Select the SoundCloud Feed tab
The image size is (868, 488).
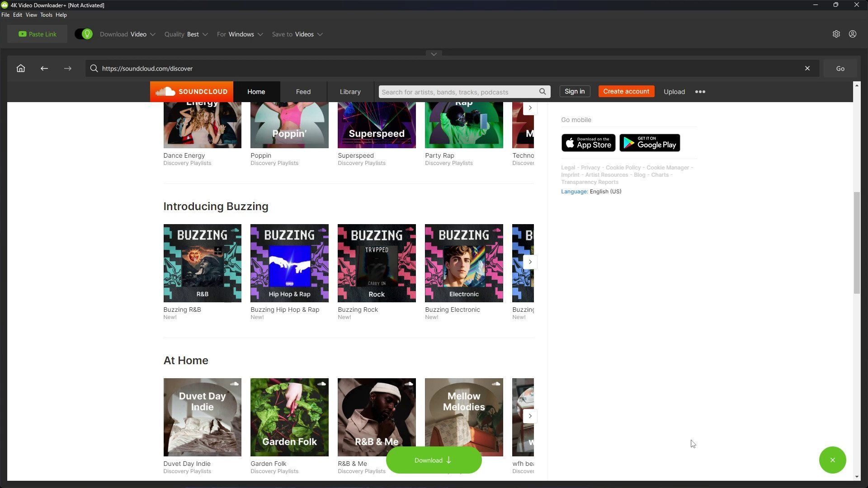pyautogui.click(x=303, y=92)
